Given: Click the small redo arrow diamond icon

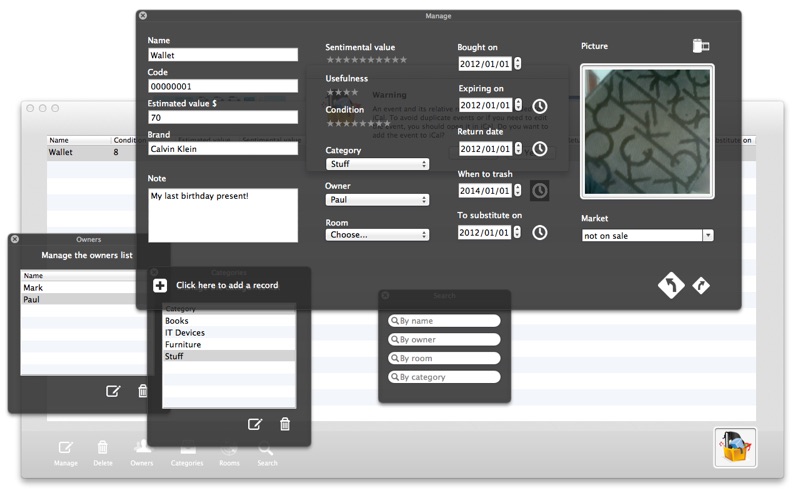Looking at the screenshot, I should (x=701, y=285).
